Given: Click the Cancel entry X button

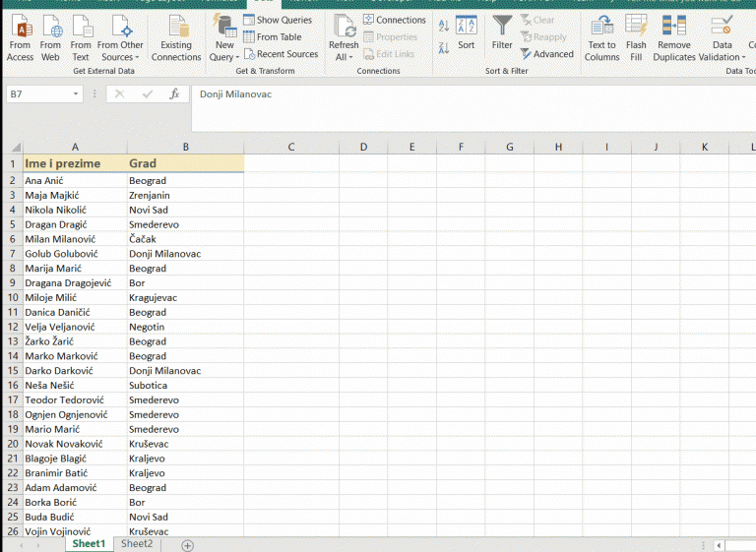Looking at the screenshot, I should pyautogui.click(x=119, y=94).
